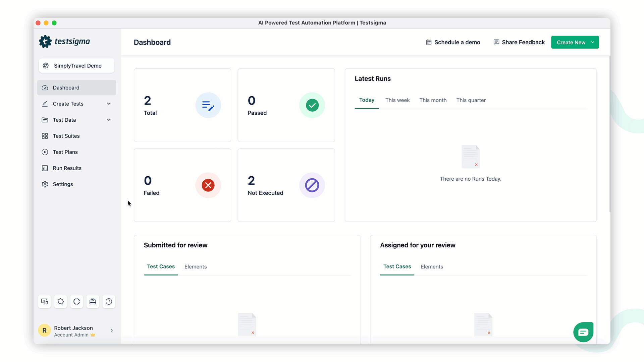Image resolution: width=644 pixels, height=362 pixels.
Task: Open the SimplyTravel Demo project selector
Action: click(77, 66)
